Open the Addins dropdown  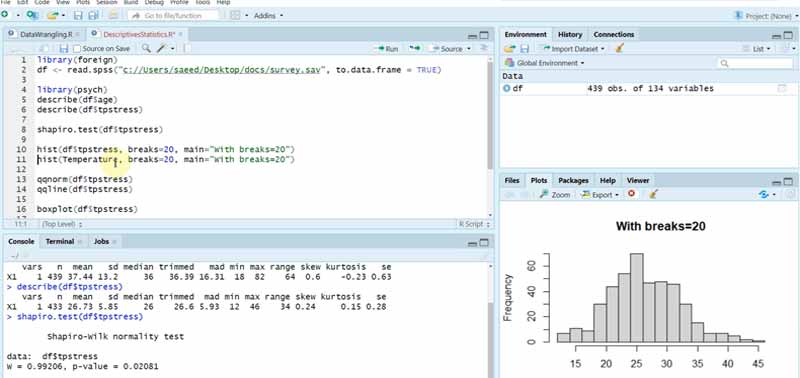pos(268,16)
